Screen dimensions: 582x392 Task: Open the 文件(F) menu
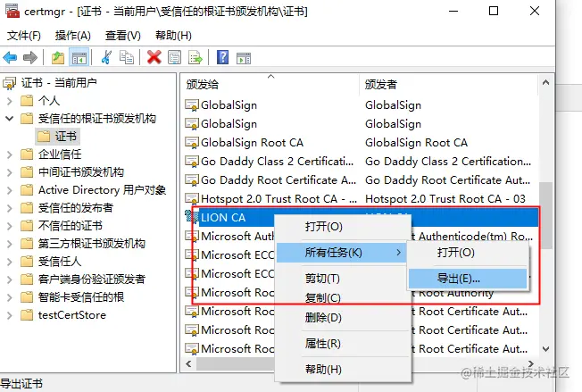[x=24, y=36]
